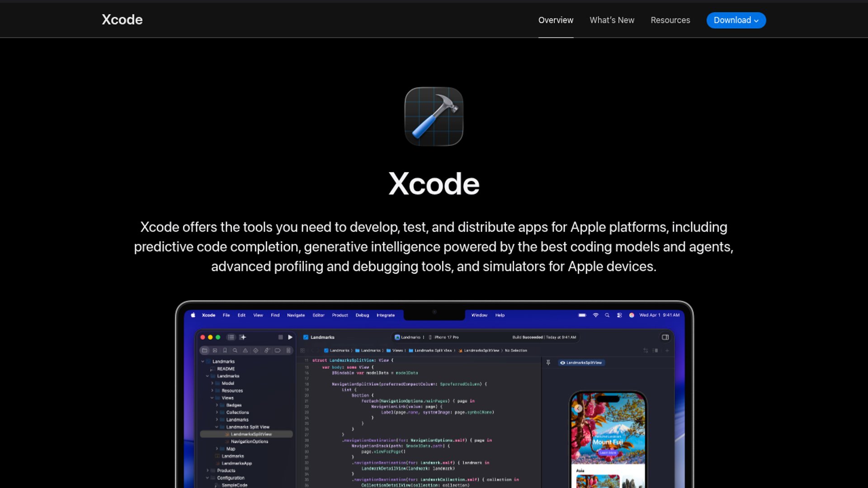Screen dimensions: 868x488
Task: Expand the Resources folder
Action: click(x=212, y=390)
